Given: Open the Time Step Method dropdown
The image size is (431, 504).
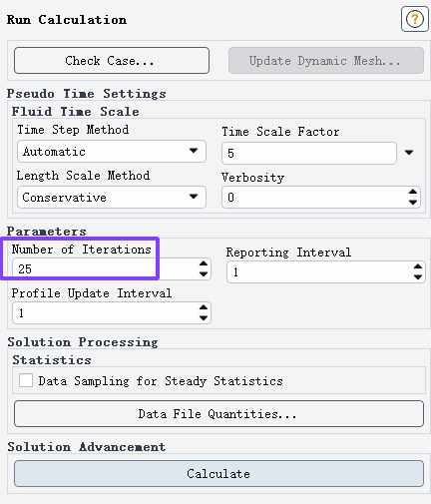Looking at the screenshot, I should pos(112,152).
